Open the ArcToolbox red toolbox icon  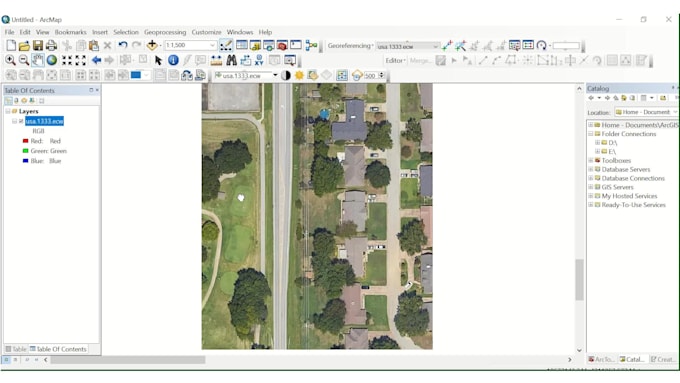(x=282, y=45)
